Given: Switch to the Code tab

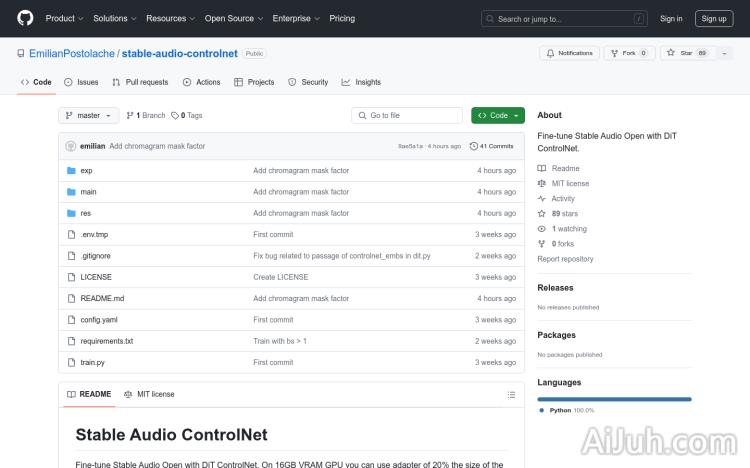Looking at the screenshot, I should coord(36,82).
